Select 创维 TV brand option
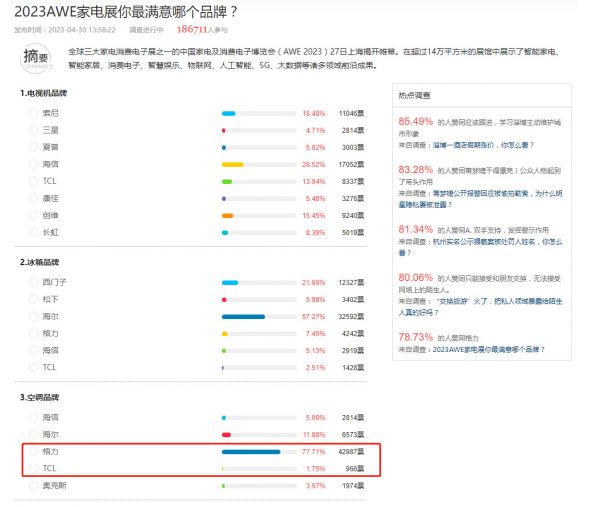The image size is (600, 507). click(x=33, y=215)
